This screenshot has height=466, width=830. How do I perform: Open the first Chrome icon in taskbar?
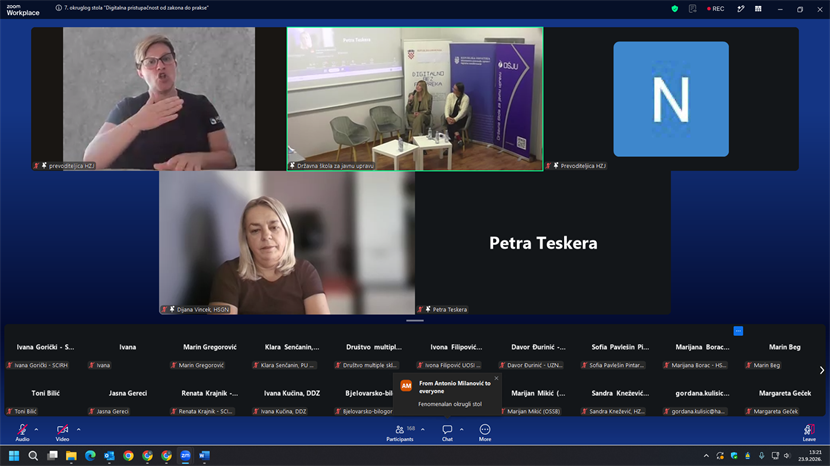pyautogui.click(x=129, y=455)
